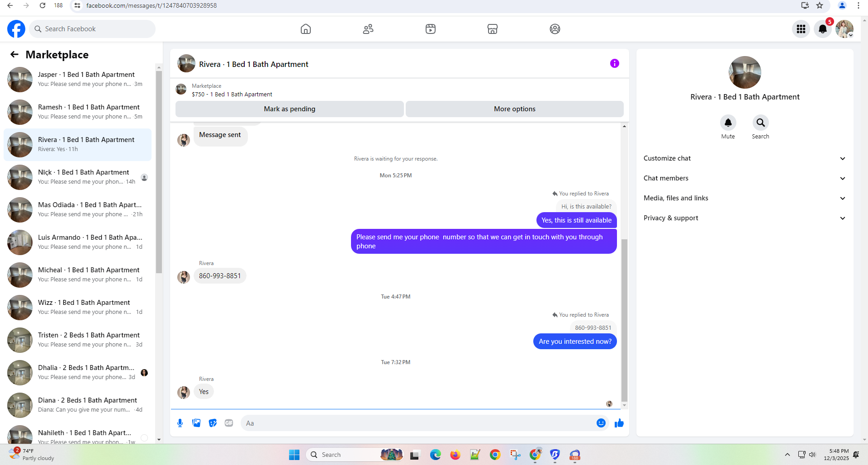Open the taskbar clock and date

click(836, 455)
